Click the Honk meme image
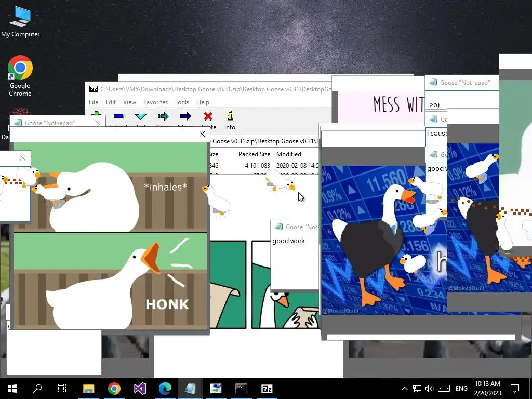 pyautogui.click(x=110, y=235)
